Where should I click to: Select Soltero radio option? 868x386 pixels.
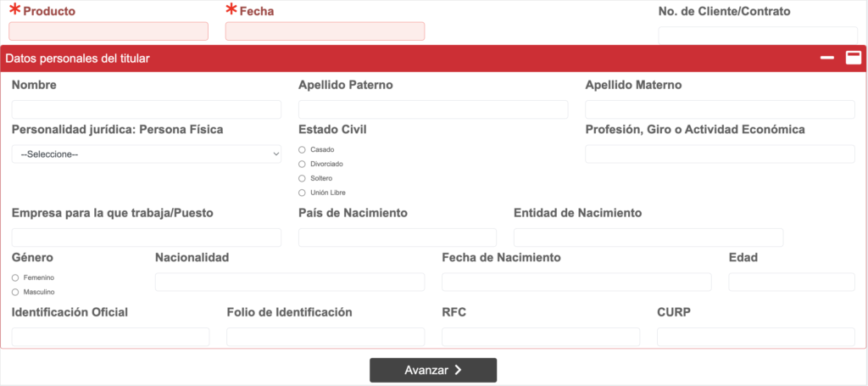coord(303,178)
